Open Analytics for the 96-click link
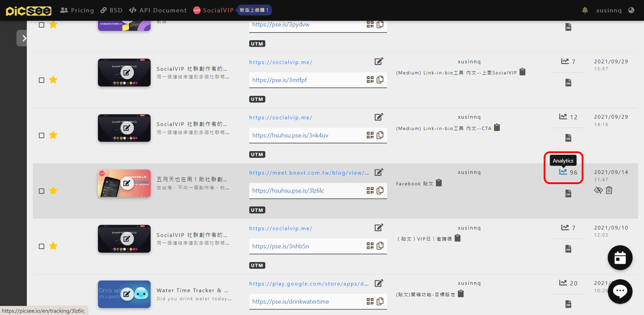Viewport: 644px width, 315px height. pyautogui.click(x=563, y=172)
